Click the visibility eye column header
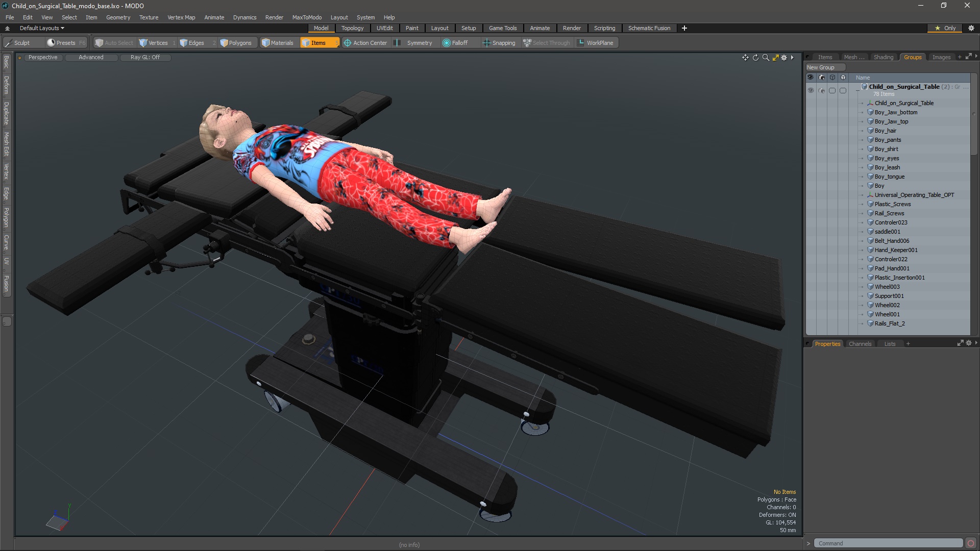The image size is (980, 551). point(811,78)
